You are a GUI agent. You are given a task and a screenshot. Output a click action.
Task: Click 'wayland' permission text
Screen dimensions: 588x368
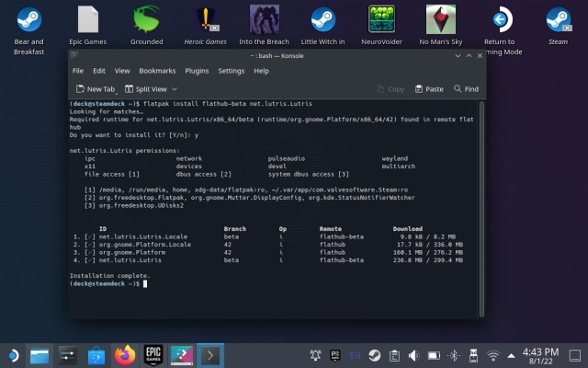pos(395,158)
